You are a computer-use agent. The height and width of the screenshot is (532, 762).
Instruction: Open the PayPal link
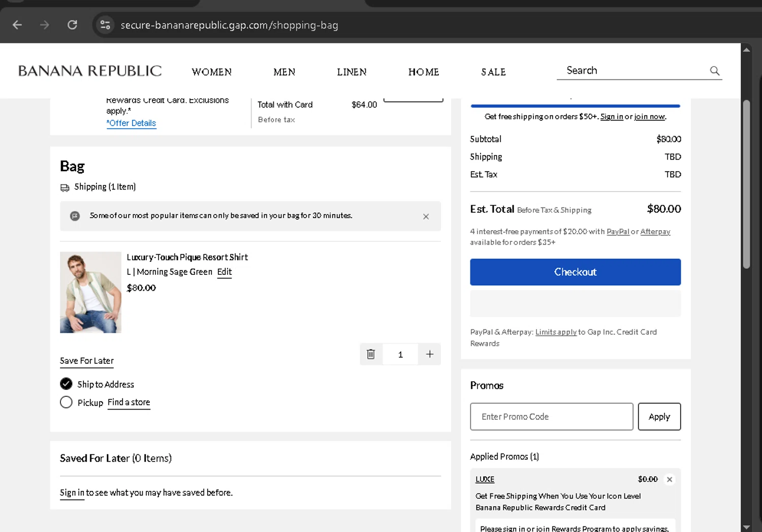pyautogui.click(x=618, y=232)
